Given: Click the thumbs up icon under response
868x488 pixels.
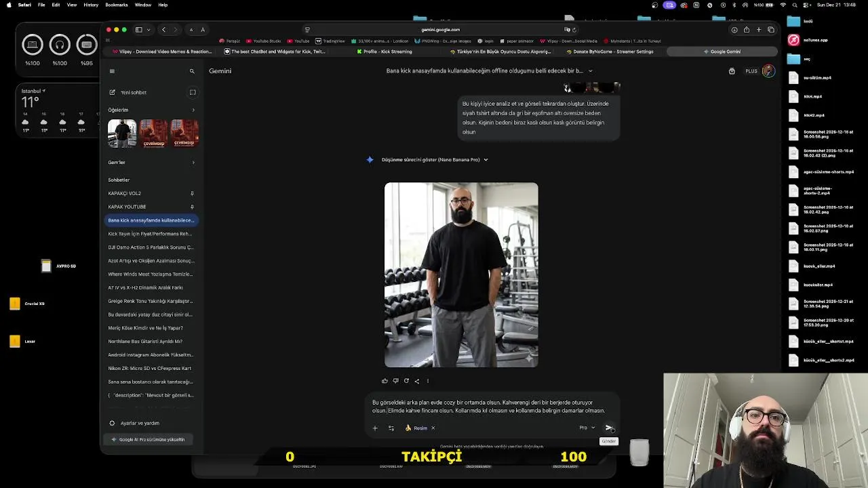Looking at the screenshot, I should (384, 381).
